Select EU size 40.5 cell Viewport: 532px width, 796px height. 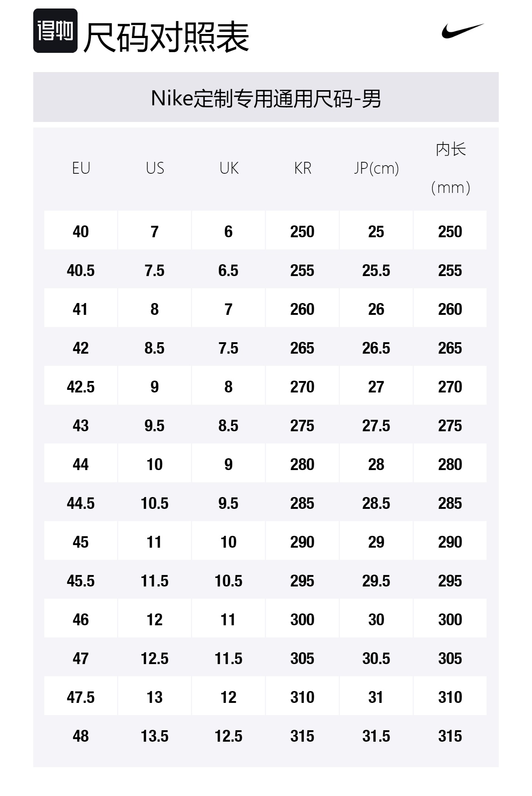81,271
